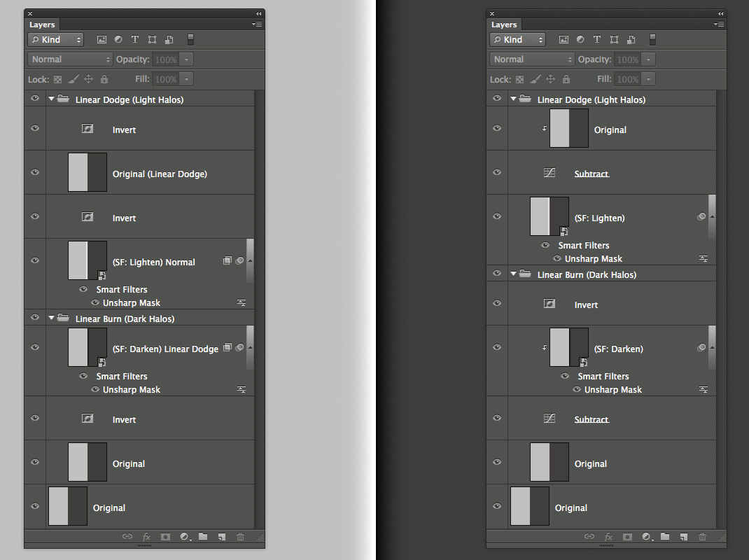
Task: Hide (SF: Lighten) Normal layer
Action: (35, 260)
